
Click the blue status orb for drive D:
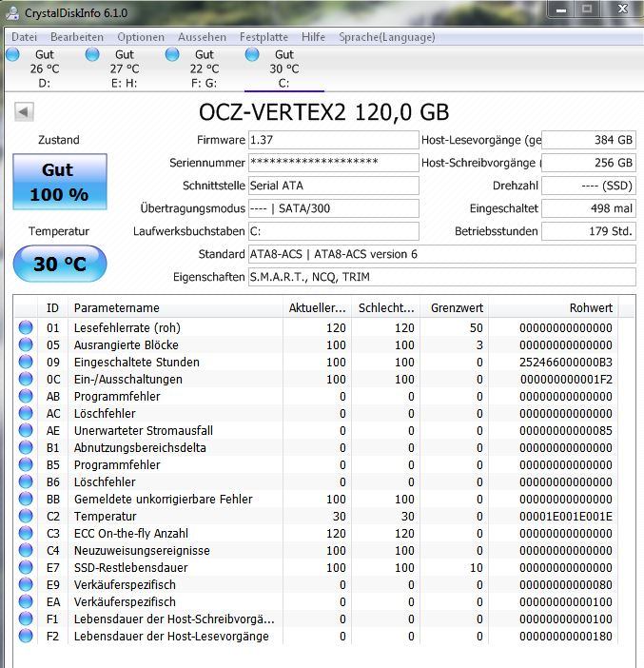coord(12,54)
